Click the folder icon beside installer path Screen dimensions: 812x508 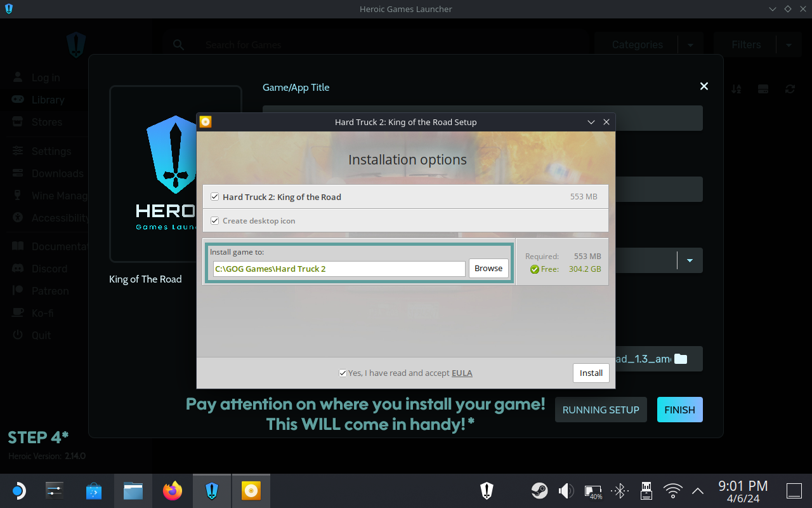pyautogui.click(x=681, y=359)
